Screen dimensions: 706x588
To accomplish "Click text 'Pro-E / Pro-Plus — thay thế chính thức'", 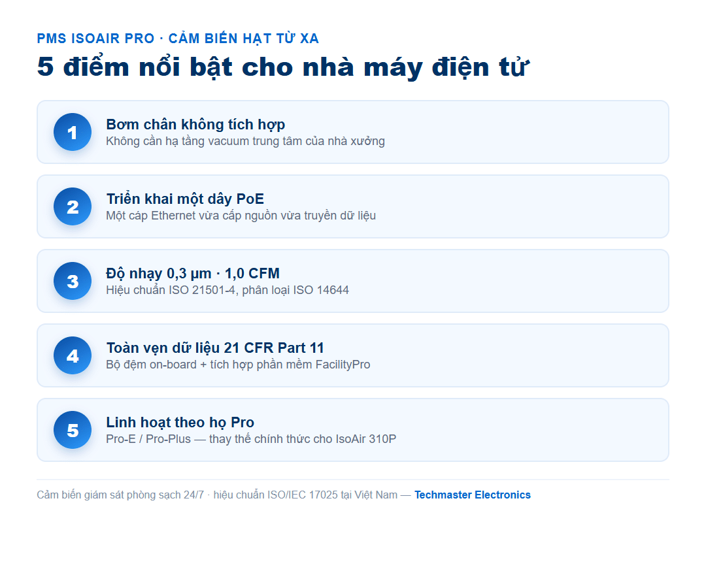I will point(209,439).
